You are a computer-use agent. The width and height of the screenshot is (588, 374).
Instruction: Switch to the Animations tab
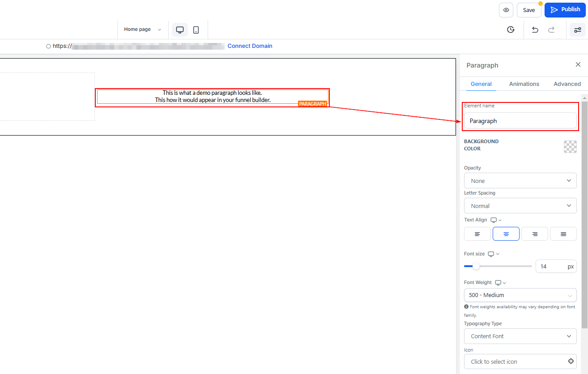pyautogui.click(x=524, y=84)
